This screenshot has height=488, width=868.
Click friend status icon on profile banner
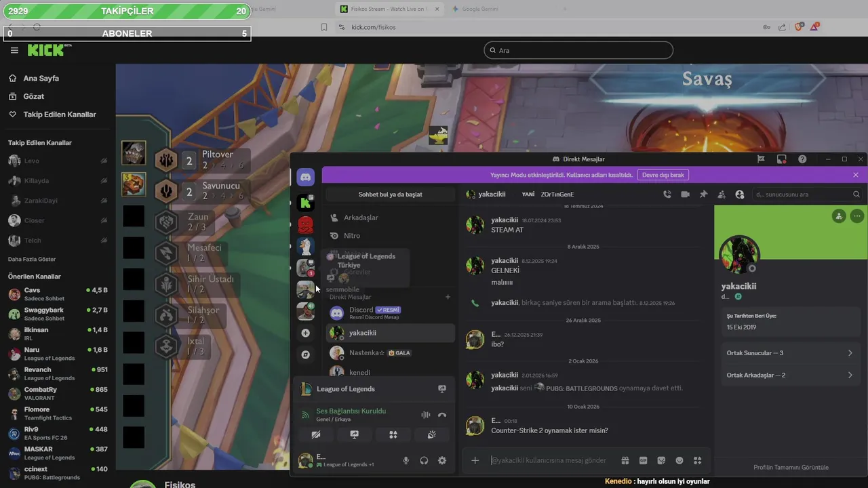840,216
